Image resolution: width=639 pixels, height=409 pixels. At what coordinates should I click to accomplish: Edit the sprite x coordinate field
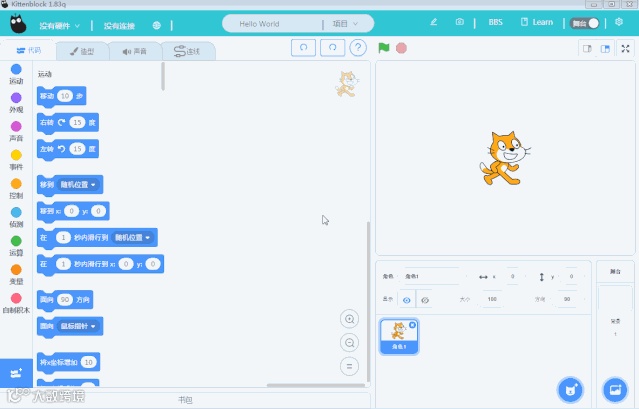pyautogui.click(x=512, y=277)
